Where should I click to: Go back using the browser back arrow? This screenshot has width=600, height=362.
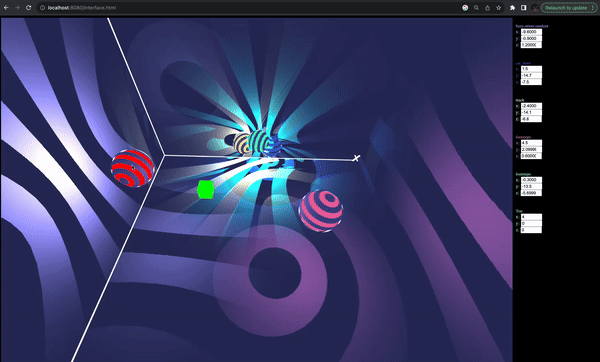[x=6, y=8]
